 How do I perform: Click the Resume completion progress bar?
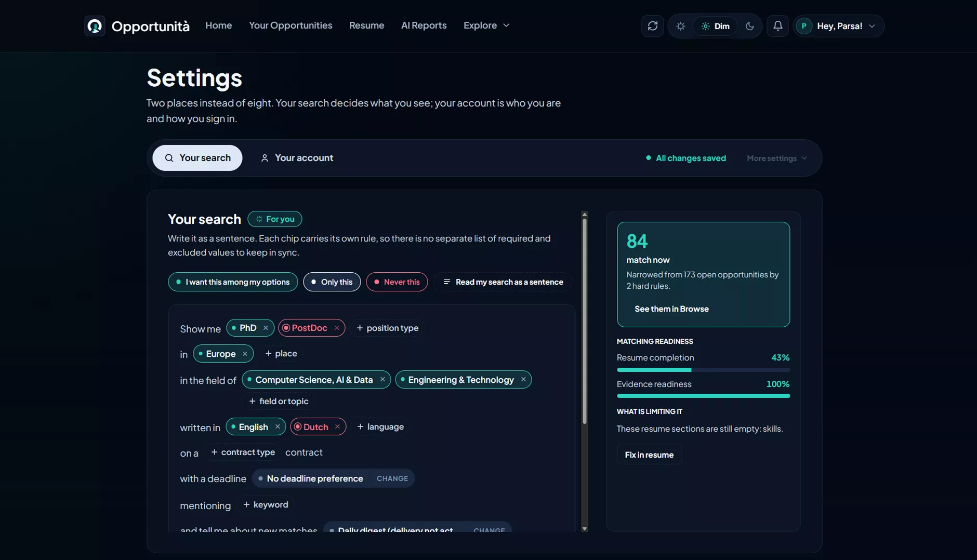(703, 370)
